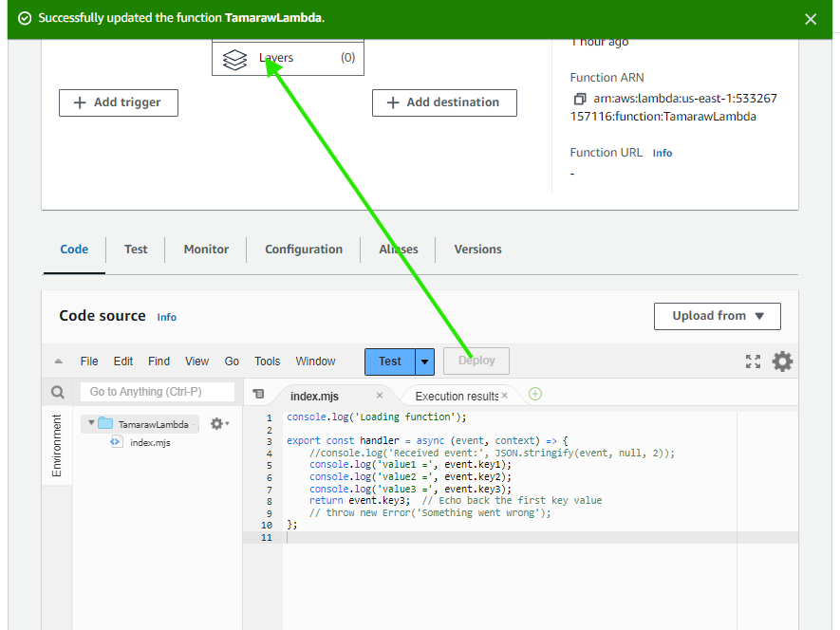Select index.mjs in the file tree

pos(149,442)
